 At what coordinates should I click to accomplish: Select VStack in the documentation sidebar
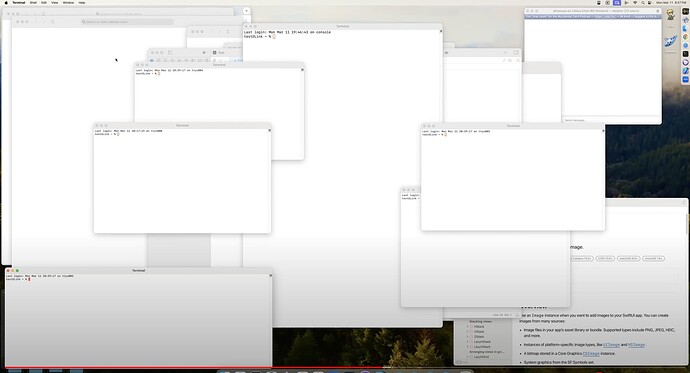tap(479, 332)
